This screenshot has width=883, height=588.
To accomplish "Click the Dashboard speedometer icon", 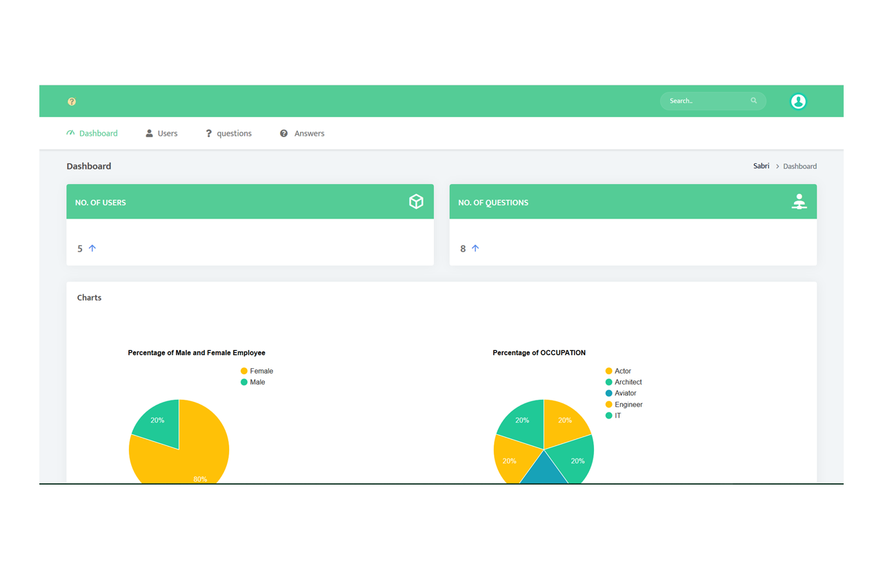I will point(70,133).
